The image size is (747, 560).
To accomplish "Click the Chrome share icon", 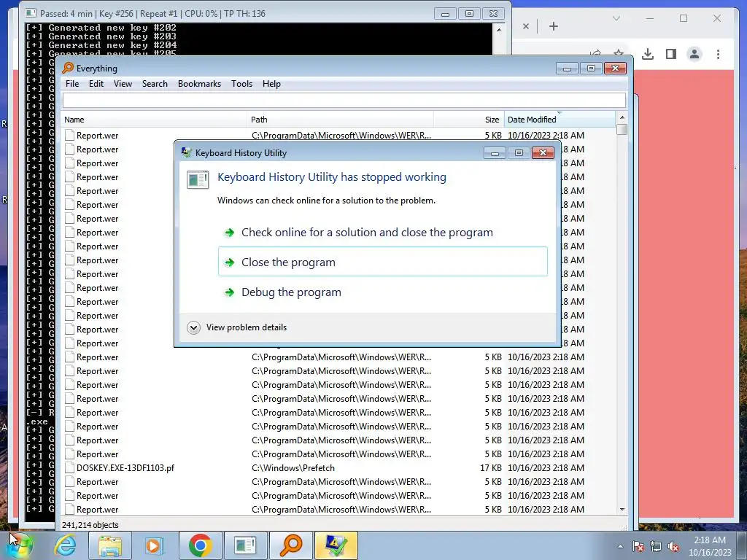I will point(595,52).
